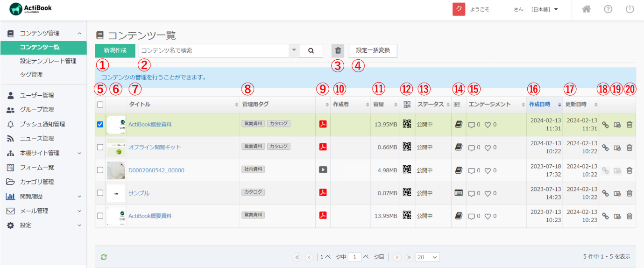
Task: Check the オフライン閲覧キット row checkbox
Action: [100, 147]
